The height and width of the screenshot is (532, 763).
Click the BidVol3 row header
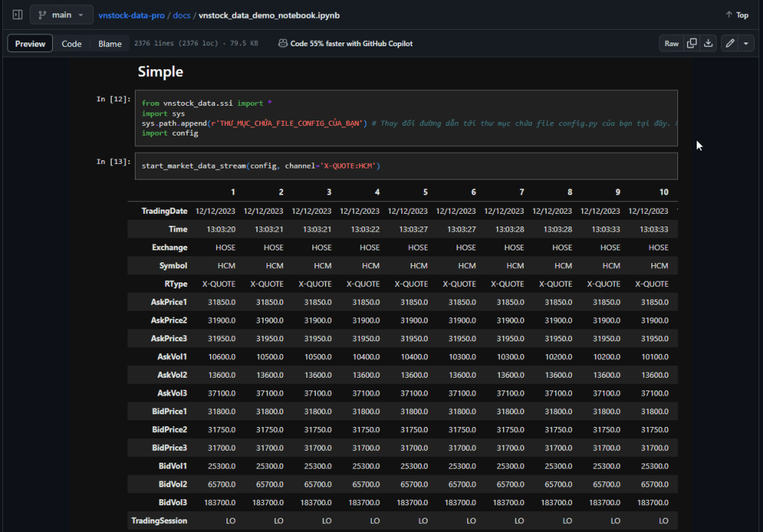(173, 502)
